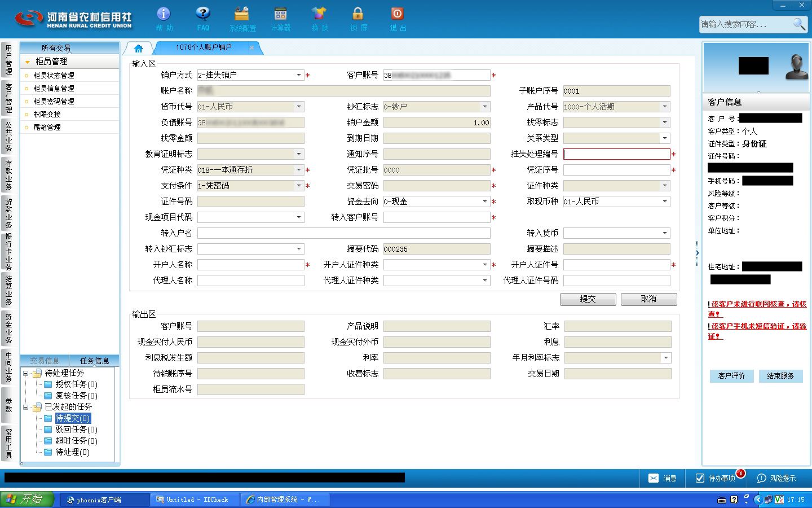
Task: Click the search magnifier icon
Action: pos(799,24)
